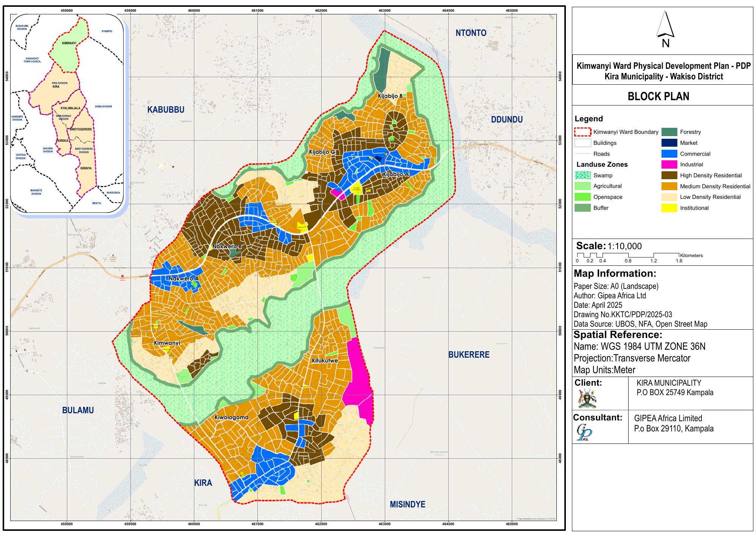Screen dimensions: 756x535
Task: Click the 'Kijabijo A' map label
Action: [x=396, y=175]
